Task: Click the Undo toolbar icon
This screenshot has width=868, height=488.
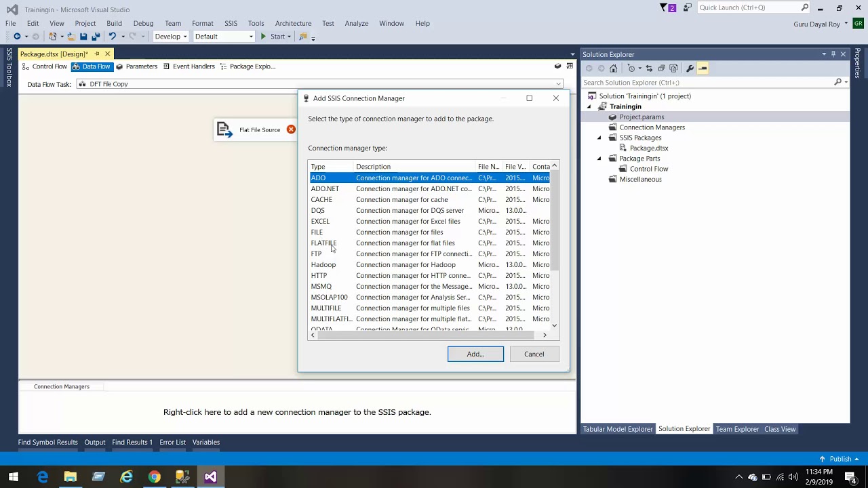Action: click(112, 37)
